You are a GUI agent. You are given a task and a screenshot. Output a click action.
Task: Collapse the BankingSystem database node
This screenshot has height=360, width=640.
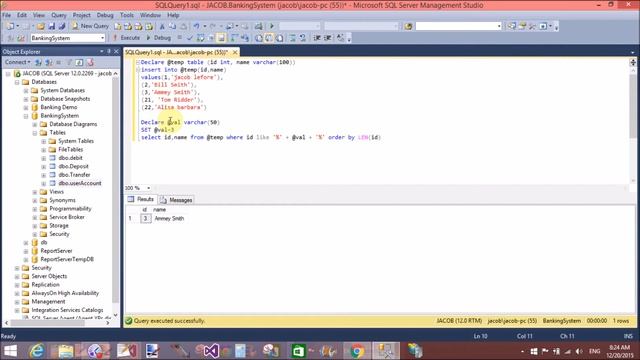[x=26, y=116]
